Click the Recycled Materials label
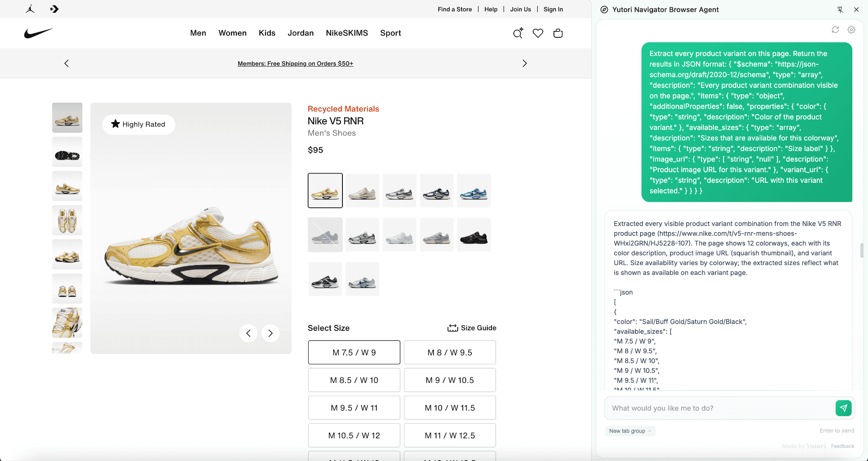Image resolution: width=868 pixels, height=461 pixels. point(343,109)
